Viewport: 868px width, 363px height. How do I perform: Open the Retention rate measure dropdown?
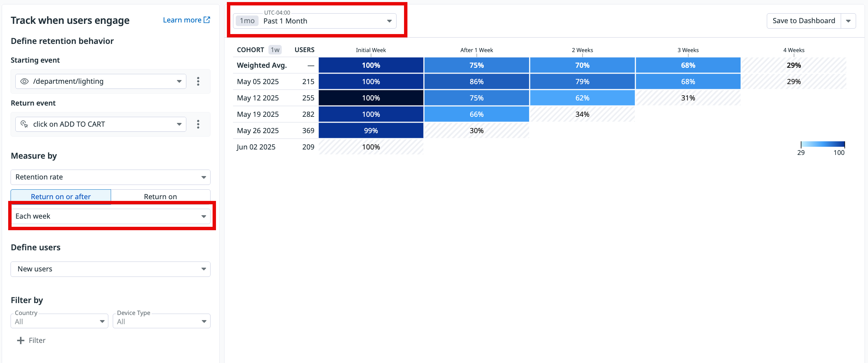(203, 177)
